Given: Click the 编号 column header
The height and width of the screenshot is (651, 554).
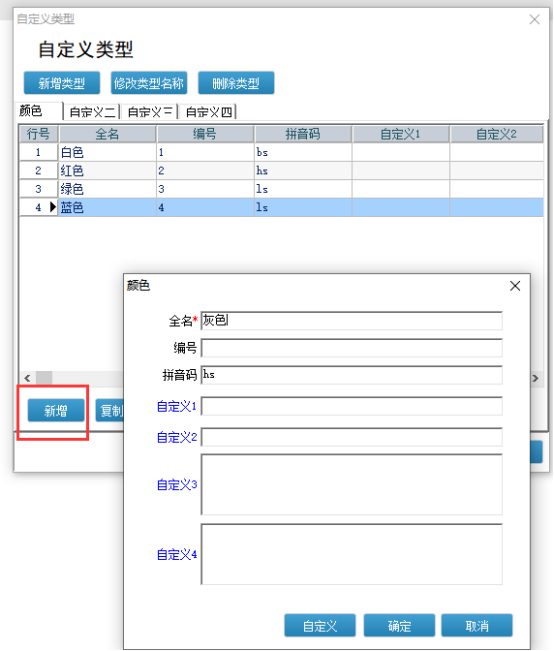Looking at the screenshot, I should pyautogui.click(x=205, y=134).
